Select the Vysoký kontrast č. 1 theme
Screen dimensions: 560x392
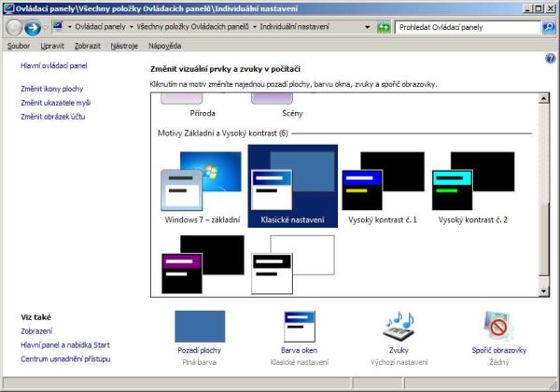tap(383, 187)
